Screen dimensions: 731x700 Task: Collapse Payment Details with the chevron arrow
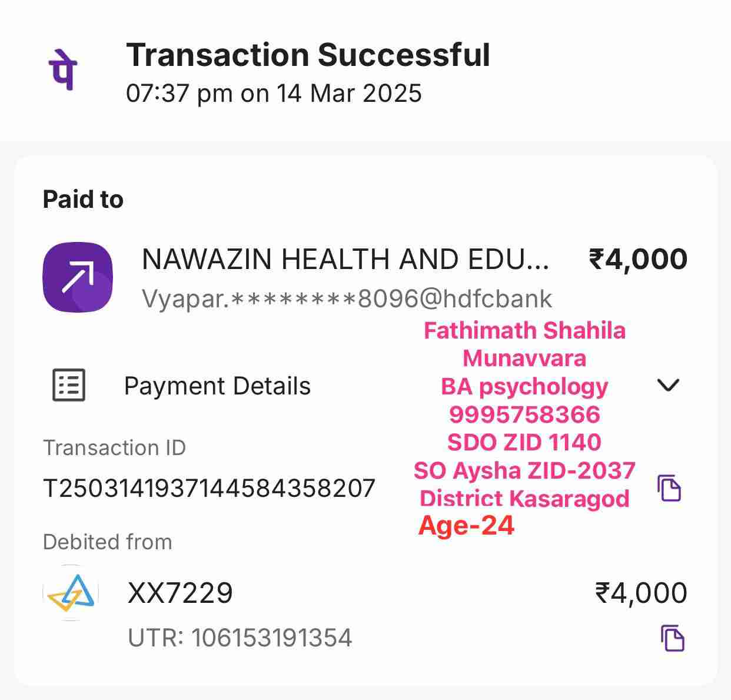668,385
